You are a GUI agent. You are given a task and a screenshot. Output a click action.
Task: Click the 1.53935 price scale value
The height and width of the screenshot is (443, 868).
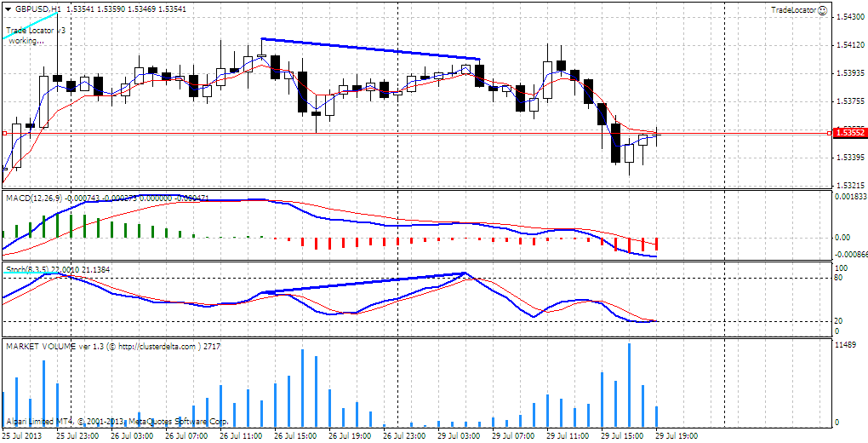click(848, 73)
